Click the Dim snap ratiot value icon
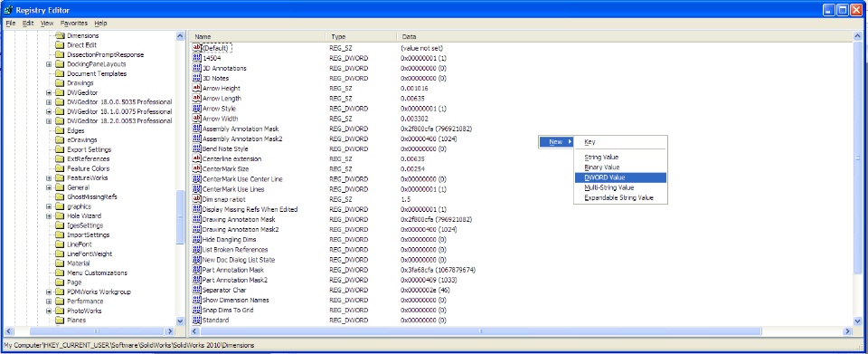This screenshot has width=868, height=354. [196, 199]
